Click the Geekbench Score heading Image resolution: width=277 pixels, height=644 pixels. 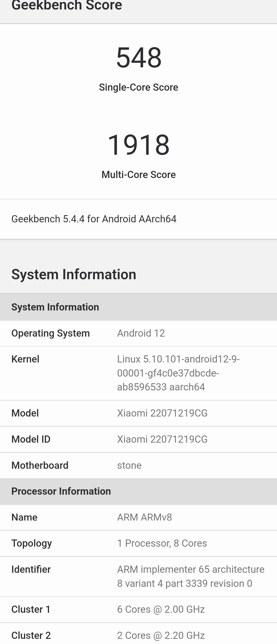tap(67, 5)
